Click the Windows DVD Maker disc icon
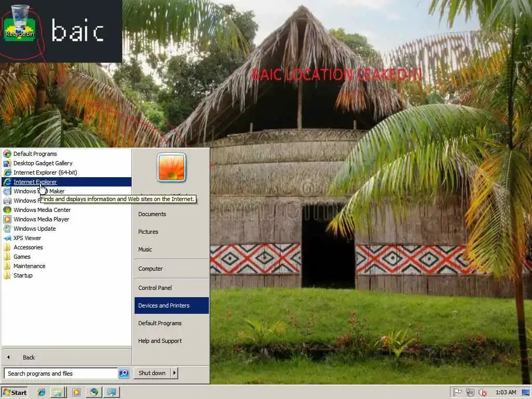This screenshot has height=399, width=532. point(7,191)
